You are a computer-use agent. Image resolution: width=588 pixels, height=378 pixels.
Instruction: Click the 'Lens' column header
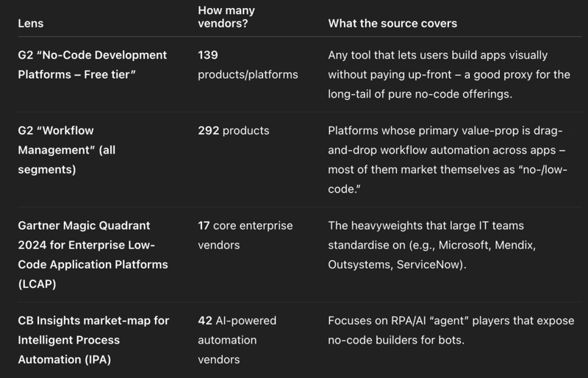pyautogui.click(x=31, y=24)
